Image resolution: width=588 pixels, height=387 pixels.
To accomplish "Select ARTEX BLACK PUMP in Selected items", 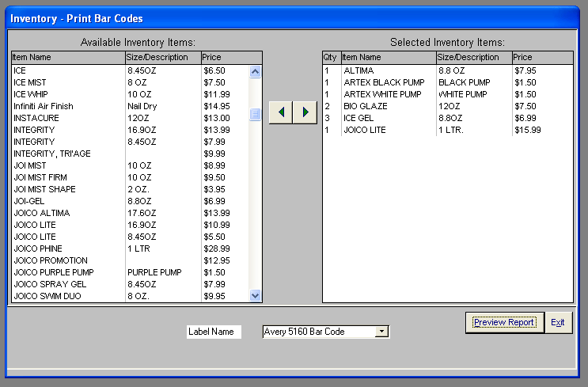I will tap(448, 82).
